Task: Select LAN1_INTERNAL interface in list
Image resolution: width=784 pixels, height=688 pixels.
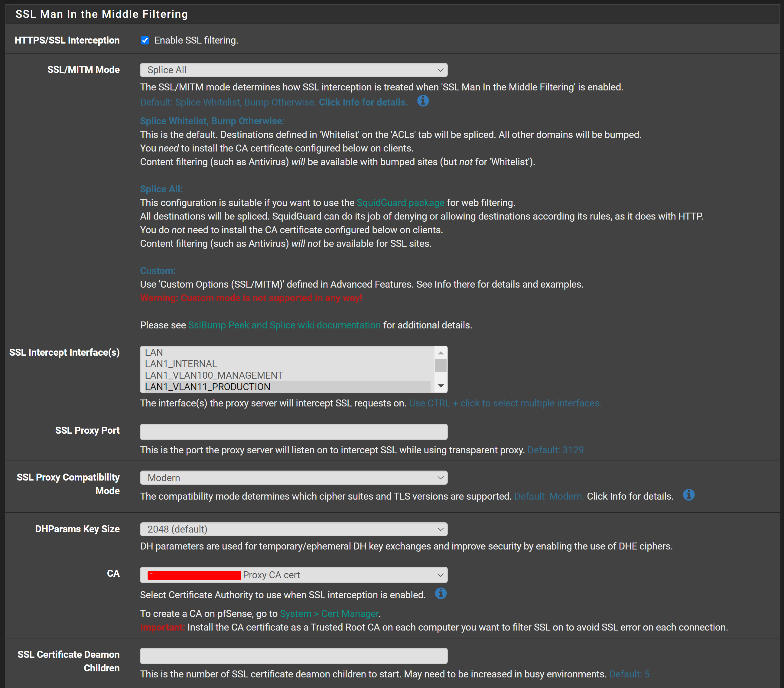Action: 181,364
